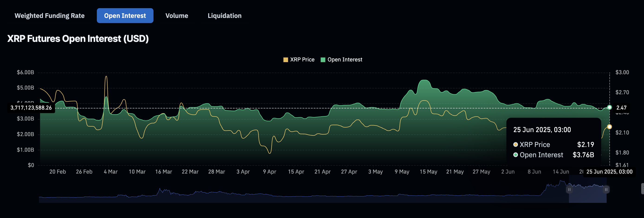Click the XRP Futures Open Interest chart title
Viewport: 644px width, 218px height.
tap(78, 39)
